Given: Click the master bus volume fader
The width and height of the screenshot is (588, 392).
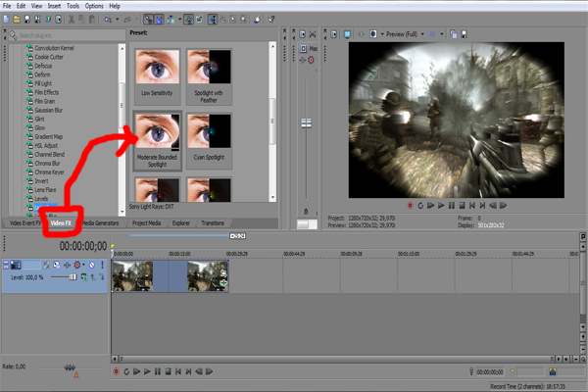Looking at the screenshot, I should (x=306, y=123).
